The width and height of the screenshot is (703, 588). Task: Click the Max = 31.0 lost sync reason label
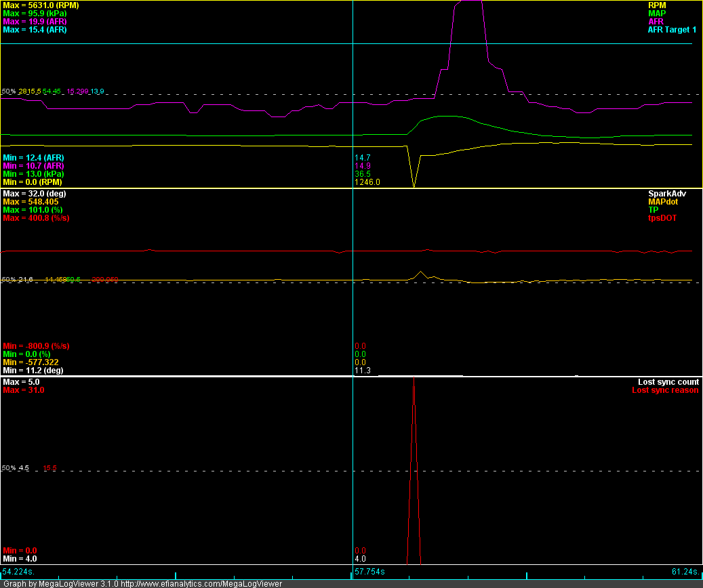24,390
